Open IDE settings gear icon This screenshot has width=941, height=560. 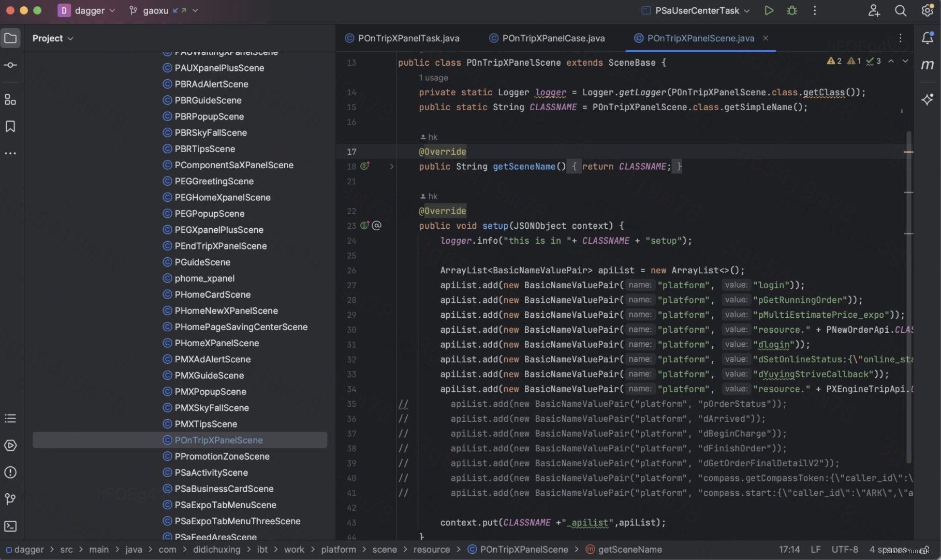coord(927,10)
